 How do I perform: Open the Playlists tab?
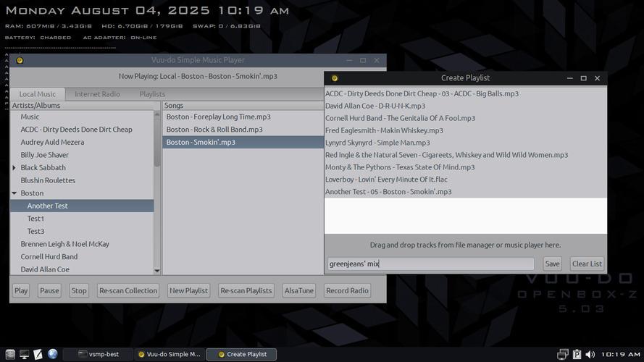click(152, 94)
